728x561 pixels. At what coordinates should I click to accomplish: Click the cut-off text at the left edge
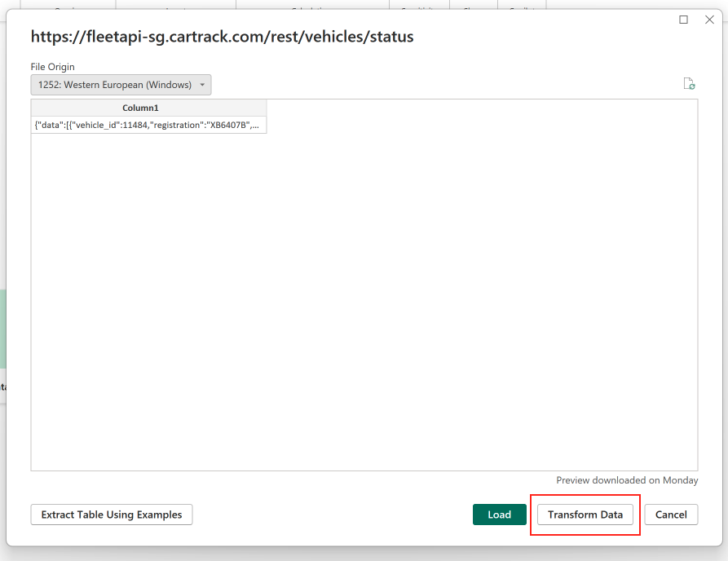click(2, 387)
